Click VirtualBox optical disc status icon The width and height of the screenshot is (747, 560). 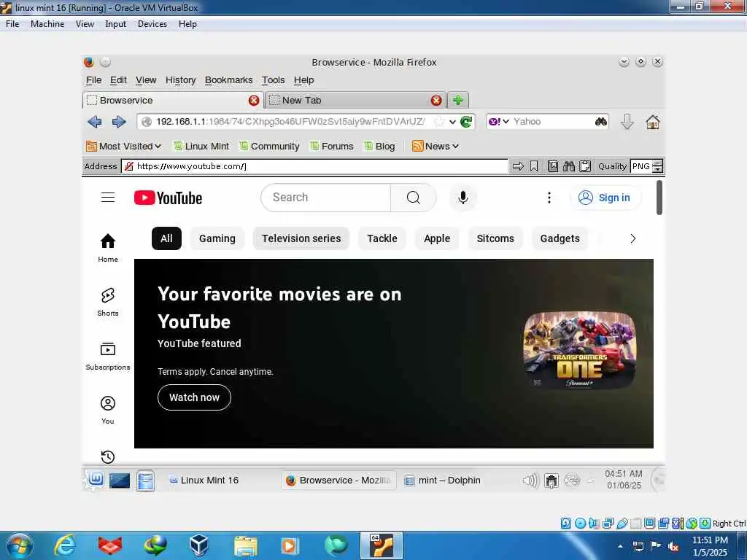[x=580, y=524]
